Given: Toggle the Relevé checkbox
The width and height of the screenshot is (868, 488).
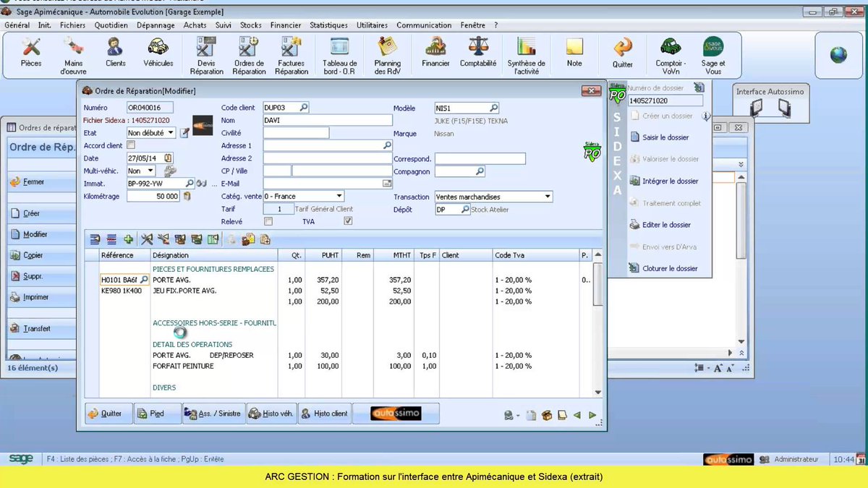Looking at the screenshot, I should (268, 221).
